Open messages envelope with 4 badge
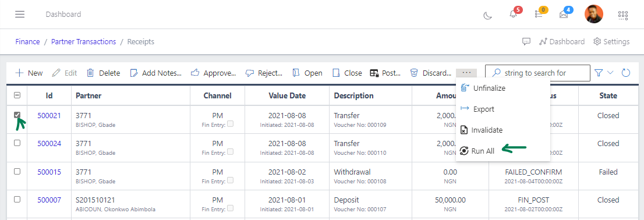This screenshot has width=644, height=220. coord(564,15)
